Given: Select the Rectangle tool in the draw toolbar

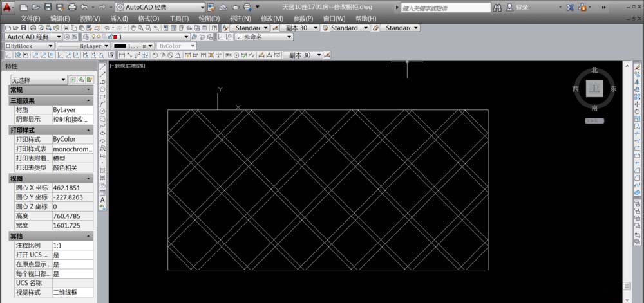Looking at the screenshot, I should pos(102,96).
